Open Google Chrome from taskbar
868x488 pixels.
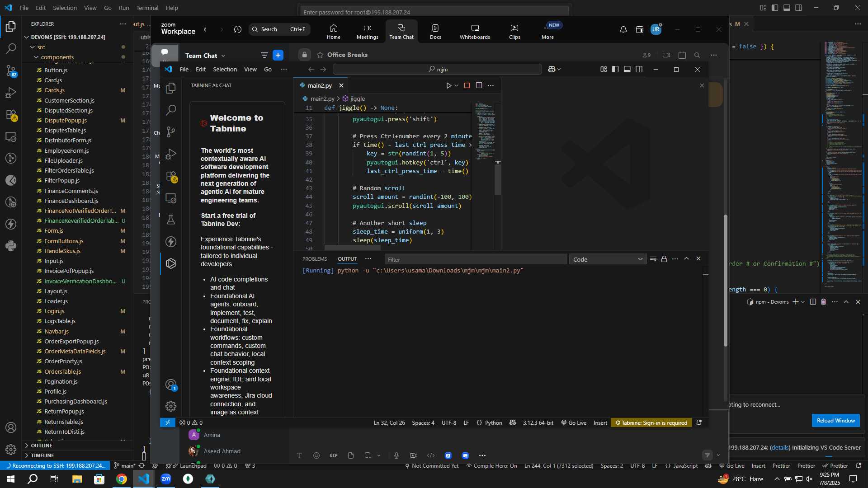(121, 479)
